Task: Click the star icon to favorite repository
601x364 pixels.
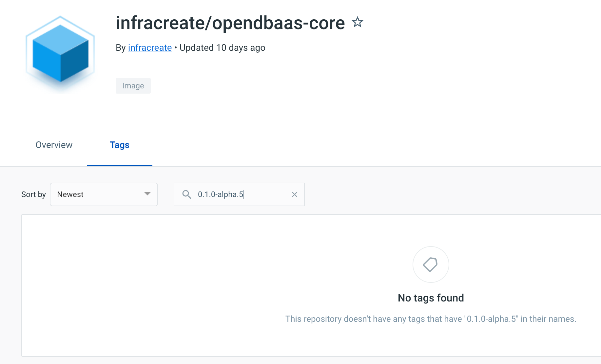Action: pos(357,23)
